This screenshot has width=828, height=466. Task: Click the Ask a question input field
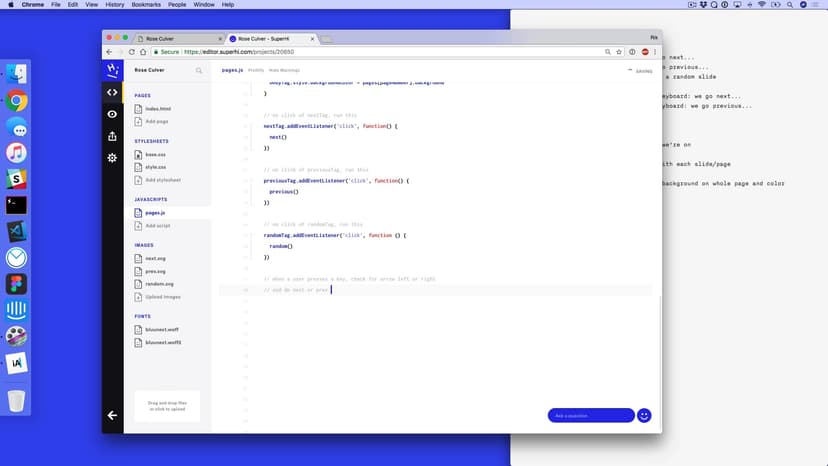(590, 415)
